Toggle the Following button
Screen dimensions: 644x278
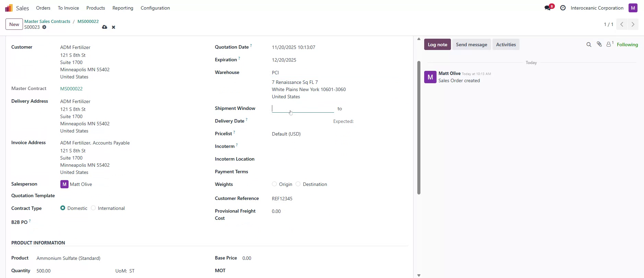[x=627, y=45]
